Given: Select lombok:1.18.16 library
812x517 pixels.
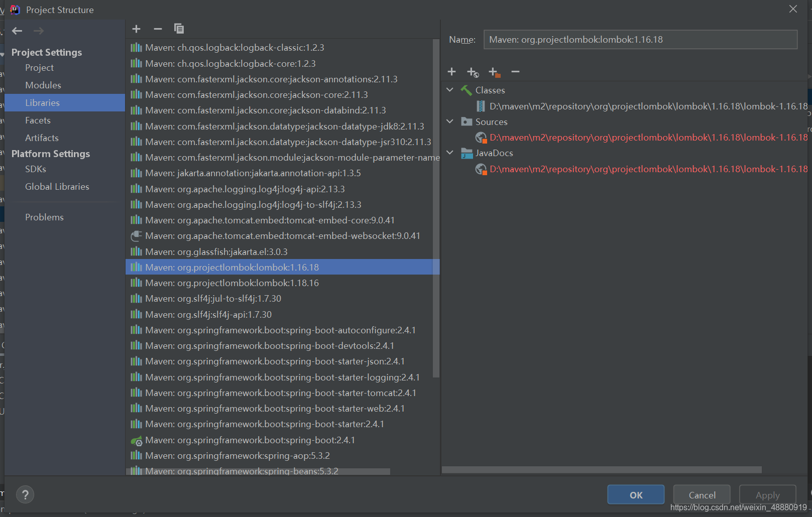Looking at the screenshot, I should click(x=282, y=283).
